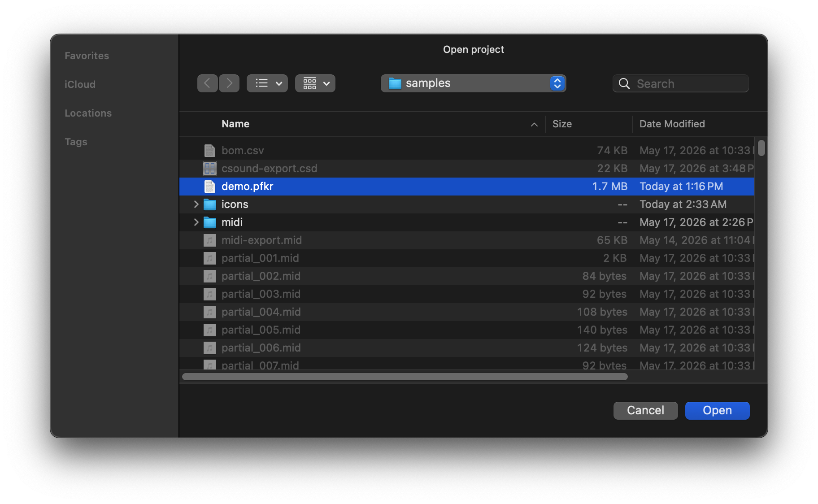818x504 pixels.
Task: Click the 65 KB size value
Action: [x=612, y=240]
